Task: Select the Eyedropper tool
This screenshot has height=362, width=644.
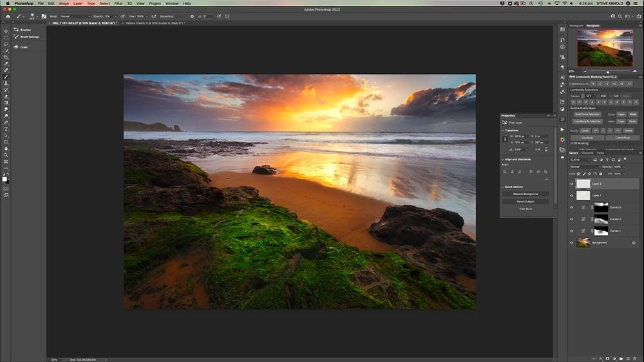Action: [x=6, y=63]
